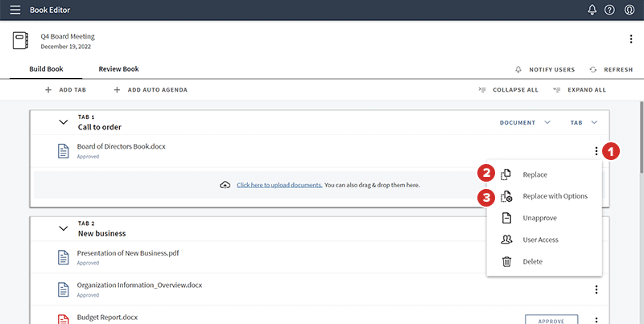The width and height of the screenshot is (644, 324).
Task: Click the red Budget Report.docx document icon
Action: [64, 319]
